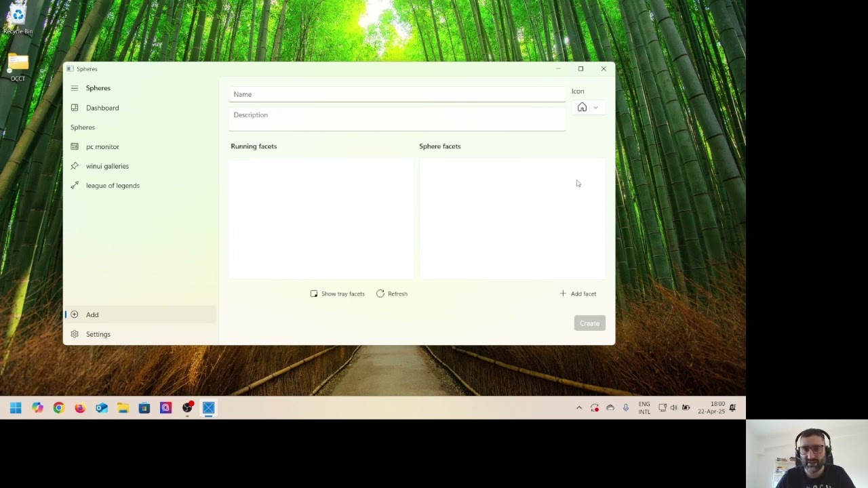Open the Windows Start menu
Viewport: 868px width, 488px height.
click(16, 407)
